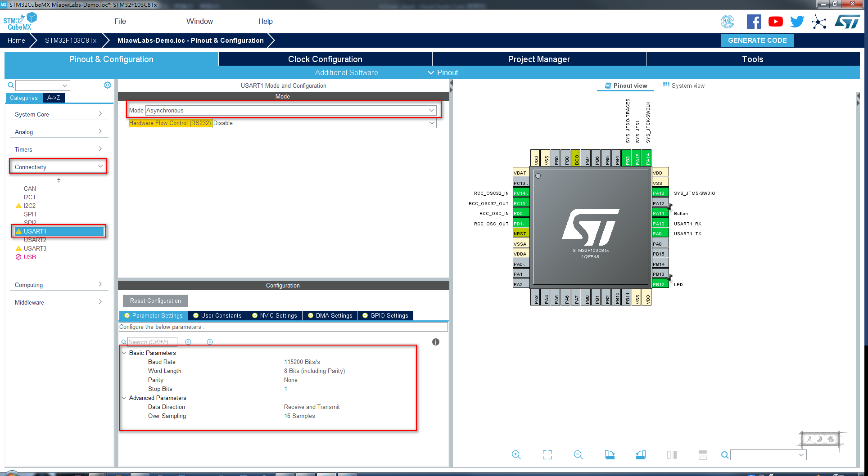This screenshot has height=476, width=868.
Task: Collapse the Advanced Parameters group
Action: [124, 398]
